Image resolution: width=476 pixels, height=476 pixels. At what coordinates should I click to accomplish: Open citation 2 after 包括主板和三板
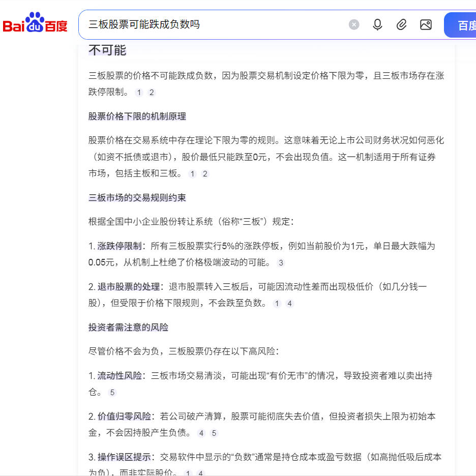pos(205,174)
